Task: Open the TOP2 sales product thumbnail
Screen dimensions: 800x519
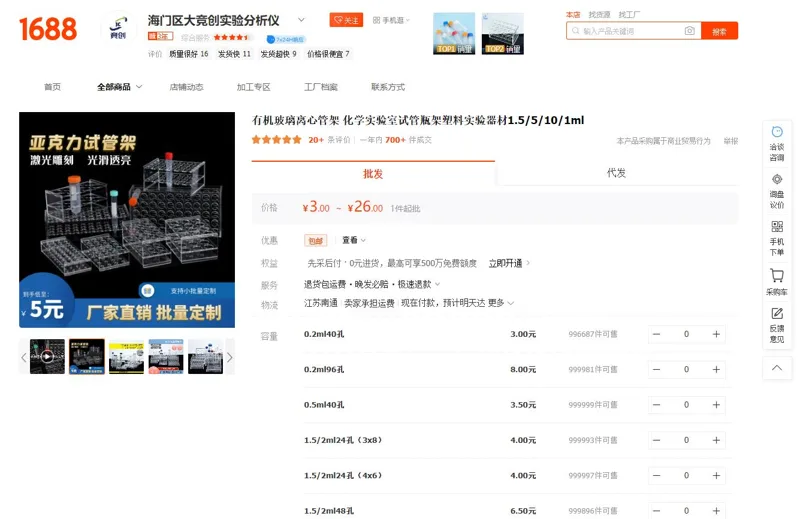Action: pos(503,34)
